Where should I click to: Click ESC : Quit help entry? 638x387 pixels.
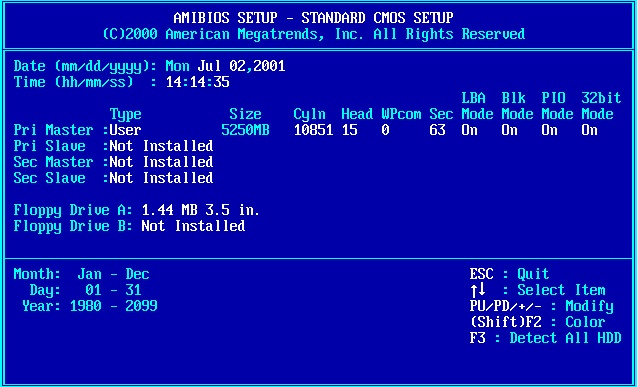509,274
